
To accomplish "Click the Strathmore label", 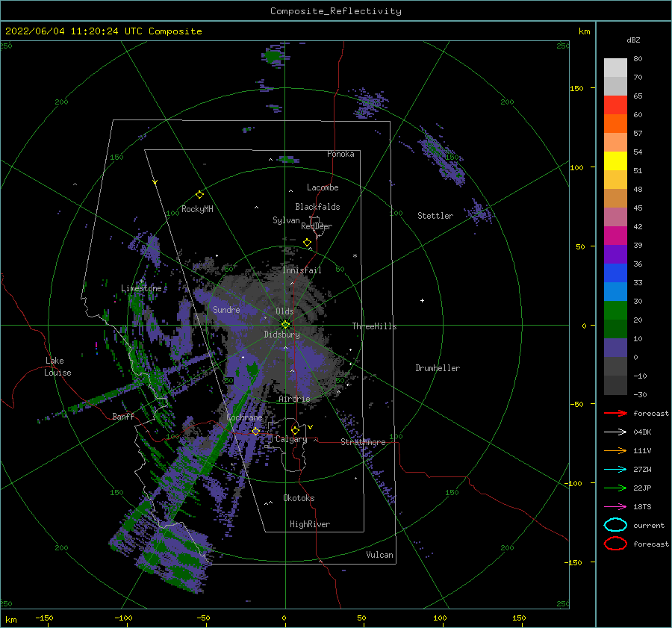I will click(x=363, y=442).
